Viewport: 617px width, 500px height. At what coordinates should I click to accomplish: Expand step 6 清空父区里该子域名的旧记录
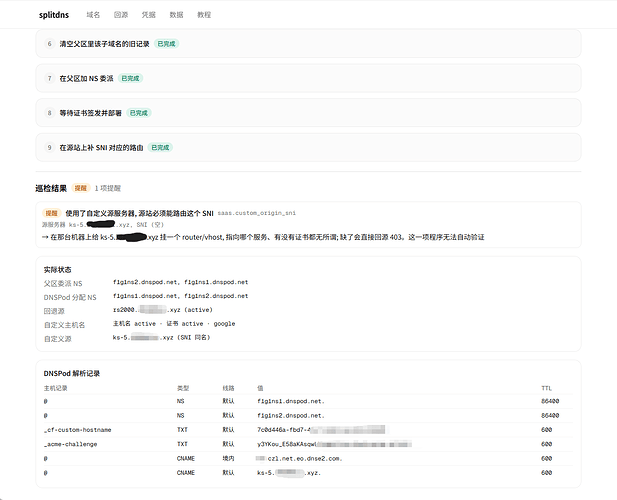tap(308, 44)
